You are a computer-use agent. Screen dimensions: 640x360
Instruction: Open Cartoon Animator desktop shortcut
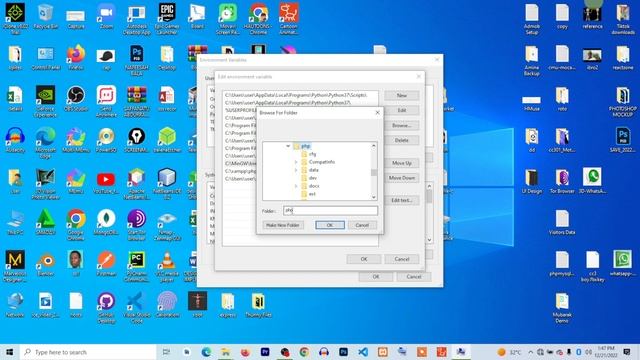[289, 18]
